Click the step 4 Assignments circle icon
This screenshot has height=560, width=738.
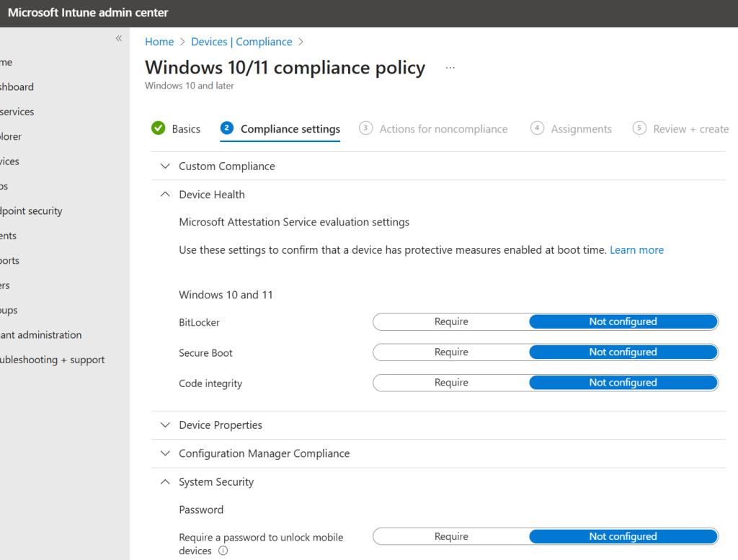click(x=537, y=128)
